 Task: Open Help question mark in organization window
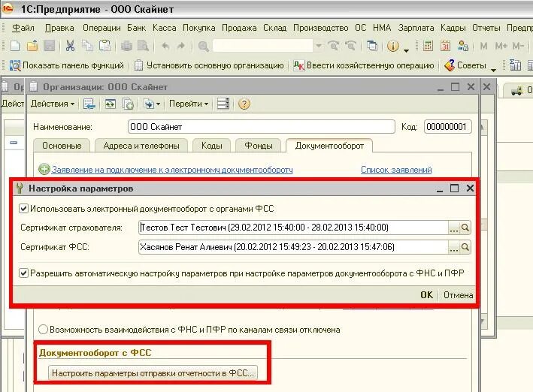(x=244, y=104)
